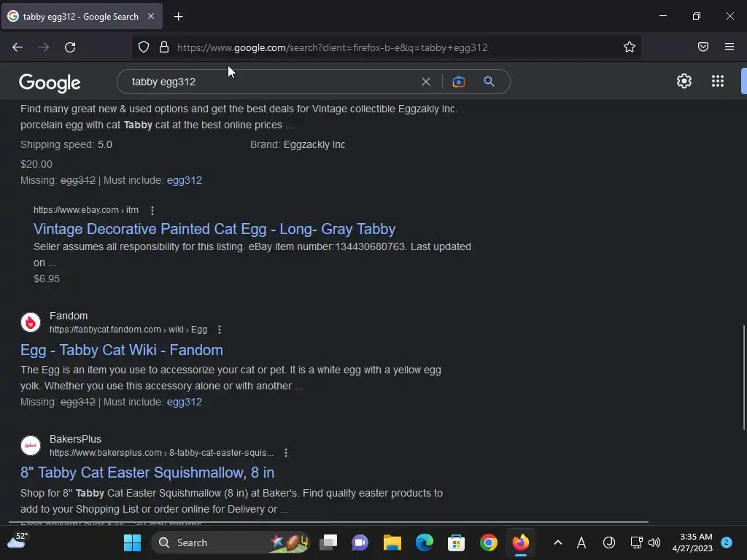747x560 pixels.
Task: Open the notification count badge
Action: tap(726, 542)
